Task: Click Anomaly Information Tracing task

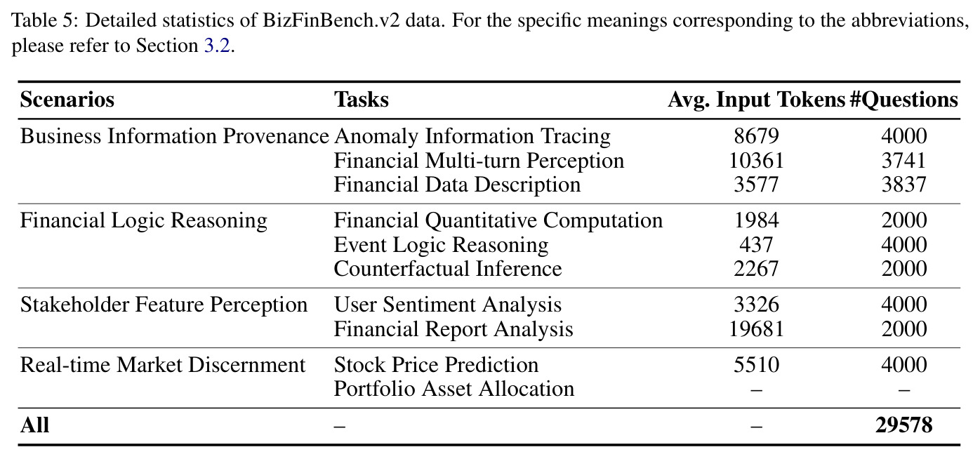Action: coord(472,136)
